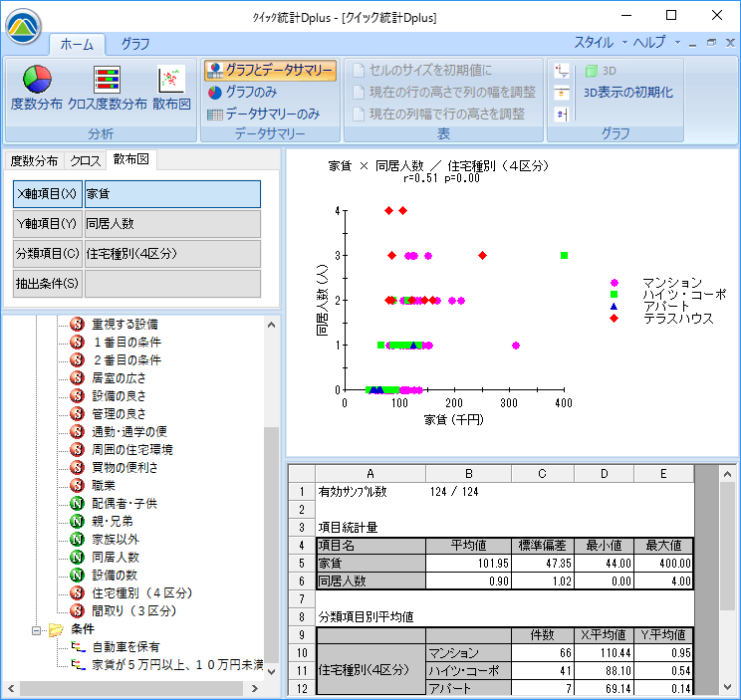Viewport: 741px width, 700px height.
Task: Switch to the グラフ ribbon tab
Action: pos(135,44)
